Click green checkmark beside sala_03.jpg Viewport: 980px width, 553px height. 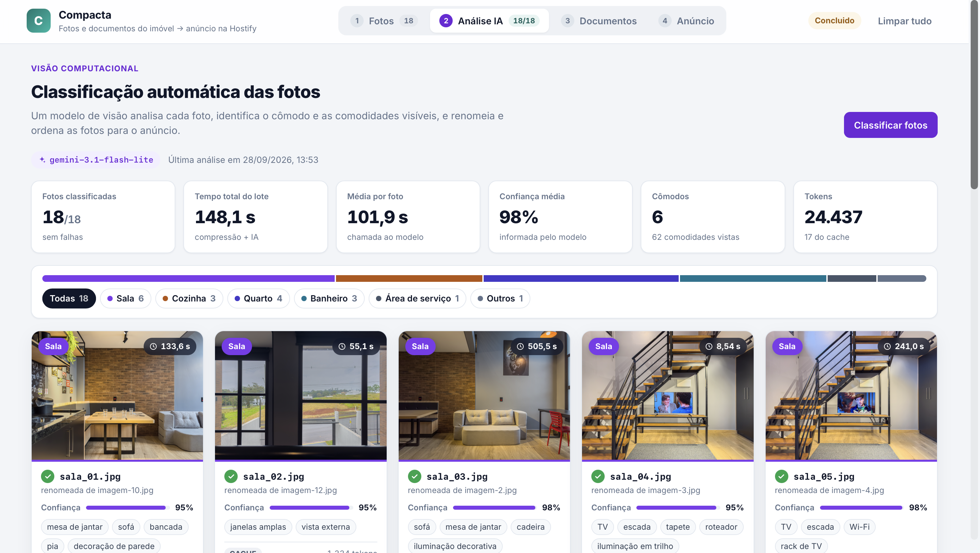[x=415, y=476]
